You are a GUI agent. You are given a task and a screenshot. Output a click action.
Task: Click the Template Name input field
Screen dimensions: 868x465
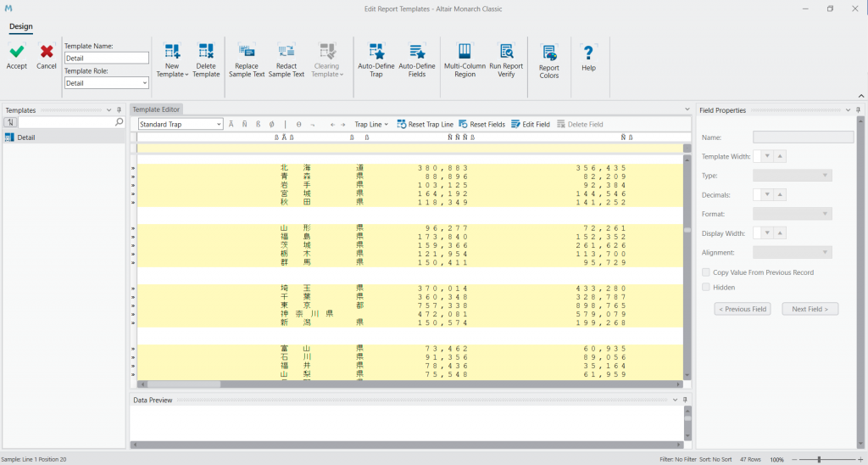tap(106, 58)
